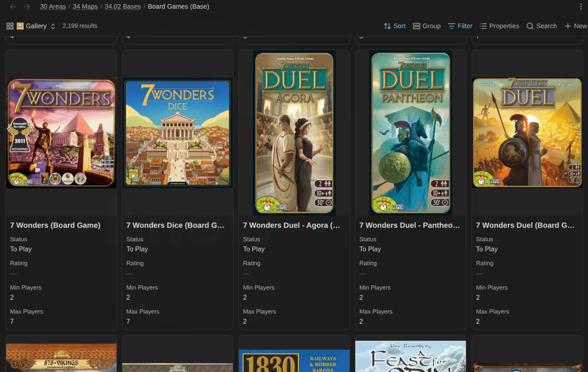Click Max Players value 7 on 7 Wonders (Board Game)
The width and height of the screenshot is (588, 372).
12,321
